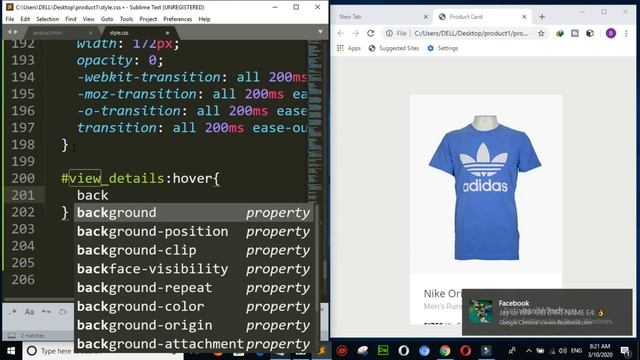The image size is (640, 360).
Task: Open the Preferences menu
Action: pyautogui.click(x=178, y=19)
